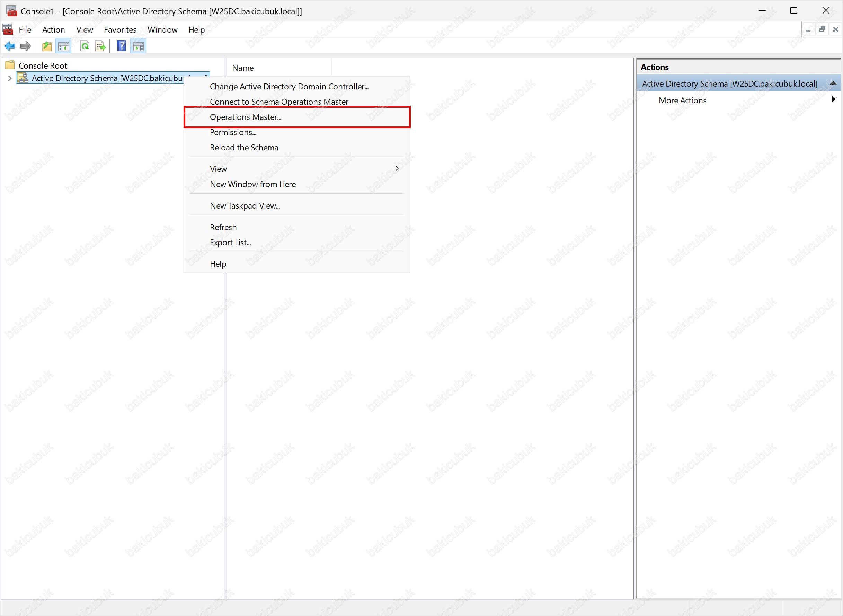Open the File menu

pos(25,30)
